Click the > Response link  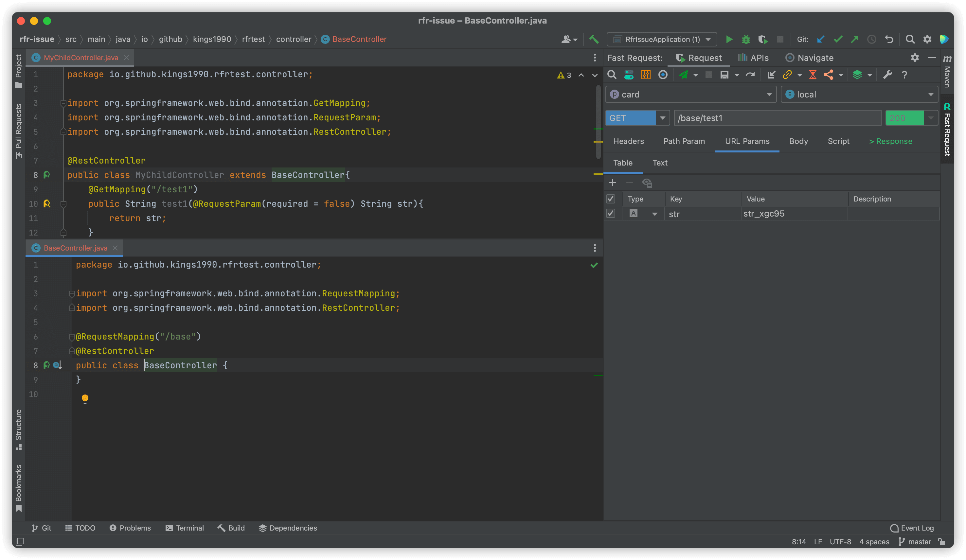point(890,141)
